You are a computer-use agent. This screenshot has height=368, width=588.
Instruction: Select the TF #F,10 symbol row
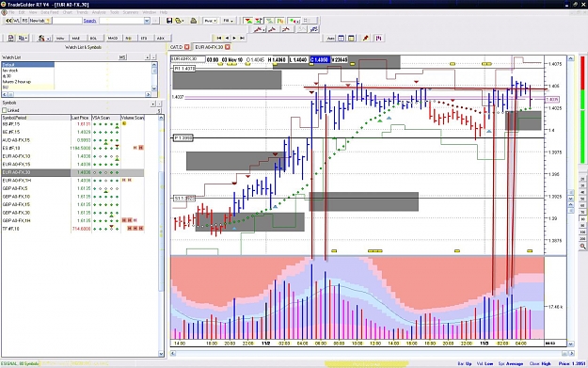[x=72, y=229]
